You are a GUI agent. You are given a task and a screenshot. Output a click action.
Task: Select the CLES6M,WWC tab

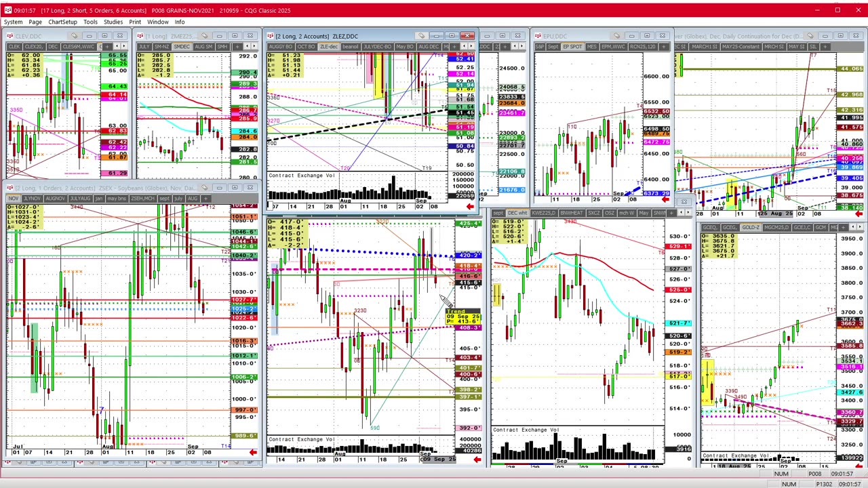(79, 46)
